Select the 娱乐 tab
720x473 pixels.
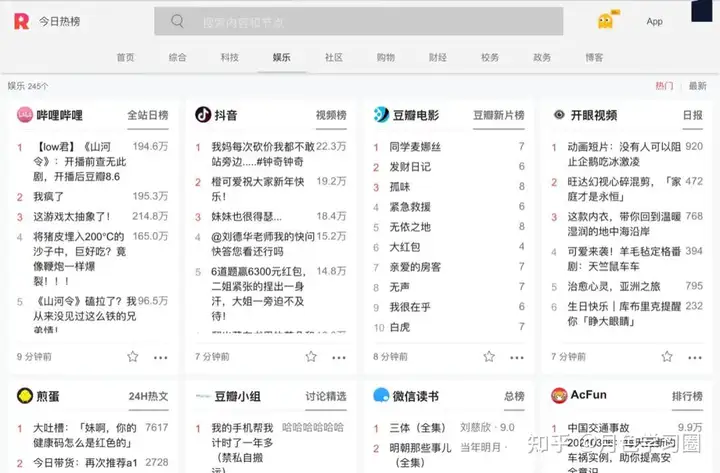[281, 57]
